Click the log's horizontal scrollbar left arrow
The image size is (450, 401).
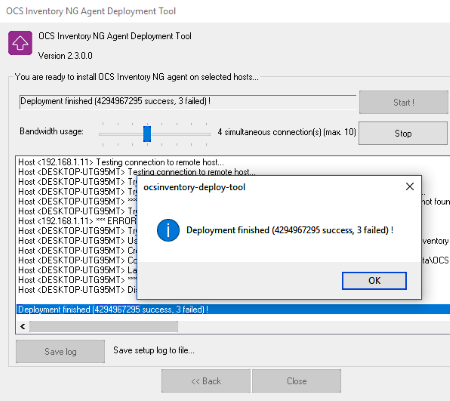click(x=23, y=326)
